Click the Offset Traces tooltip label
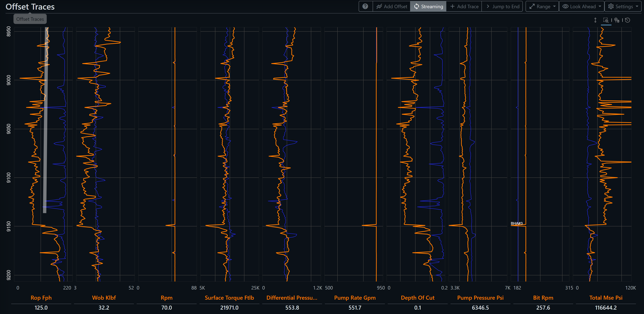 pyautogui.click(x=30, y=19)
